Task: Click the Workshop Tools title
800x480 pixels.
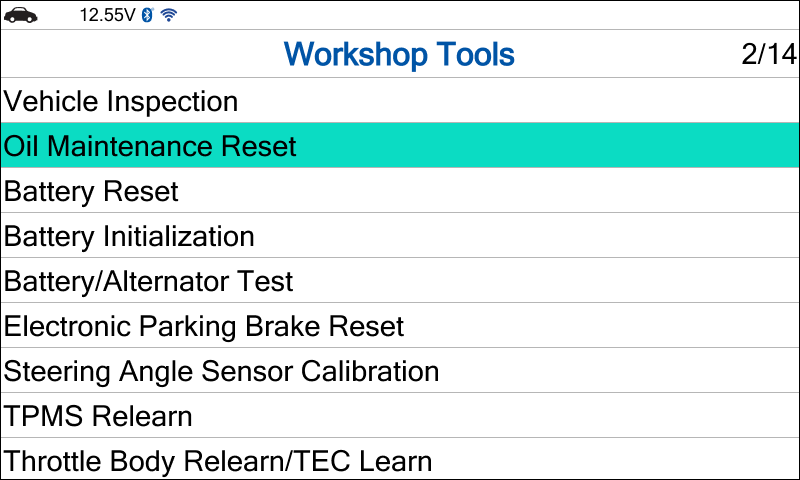Action: point(399,54)
